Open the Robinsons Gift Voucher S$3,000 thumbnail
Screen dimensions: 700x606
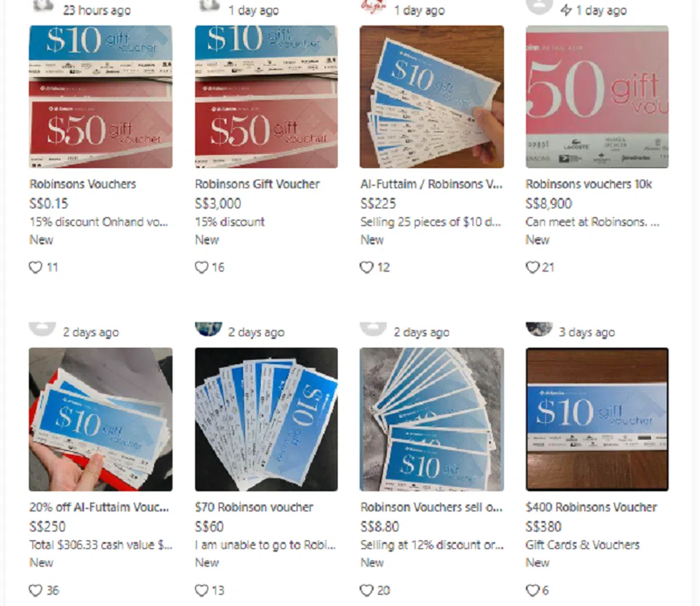(x=266, y=96)
